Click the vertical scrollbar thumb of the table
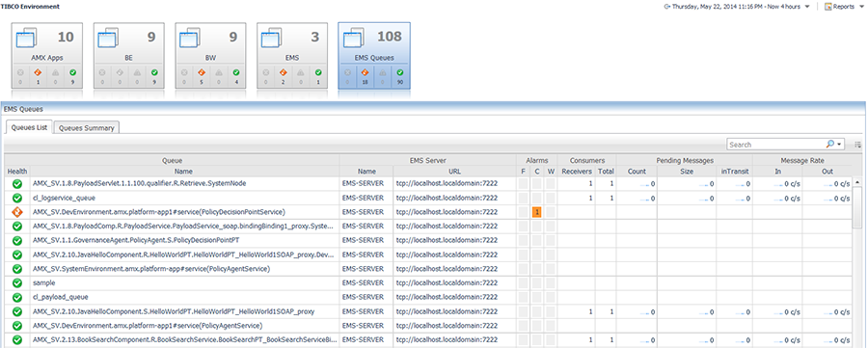Viewport: 868px width, 348px height. point(857,207)
